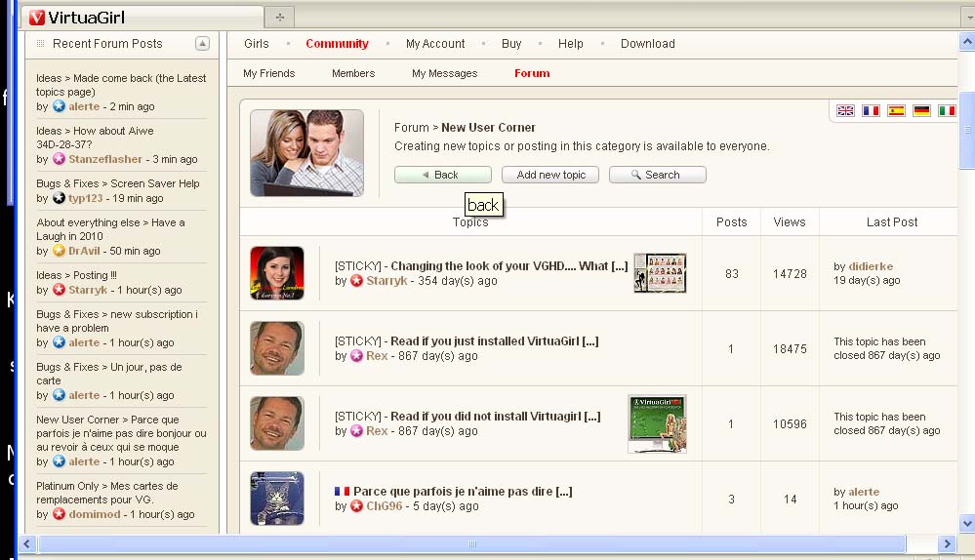Select the German flag language icon

click(921, 110)
